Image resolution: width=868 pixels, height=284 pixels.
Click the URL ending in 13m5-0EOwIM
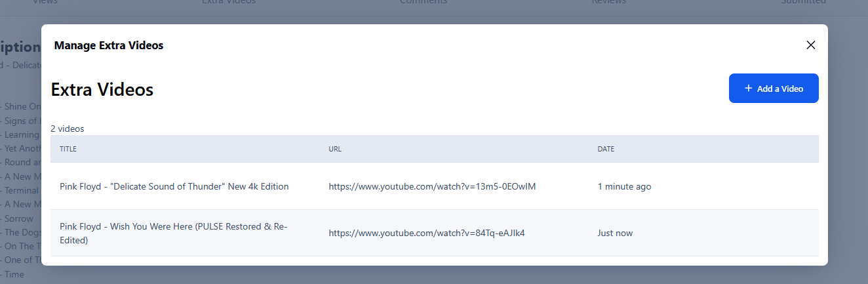click(432, 186)
